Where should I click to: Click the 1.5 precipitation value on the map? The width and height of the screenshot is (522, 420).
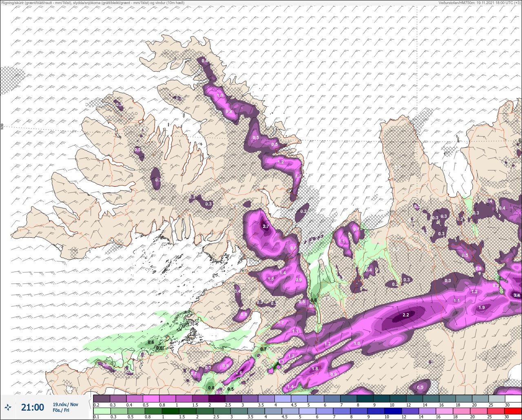pyautogui.click(x=270, y=279)
